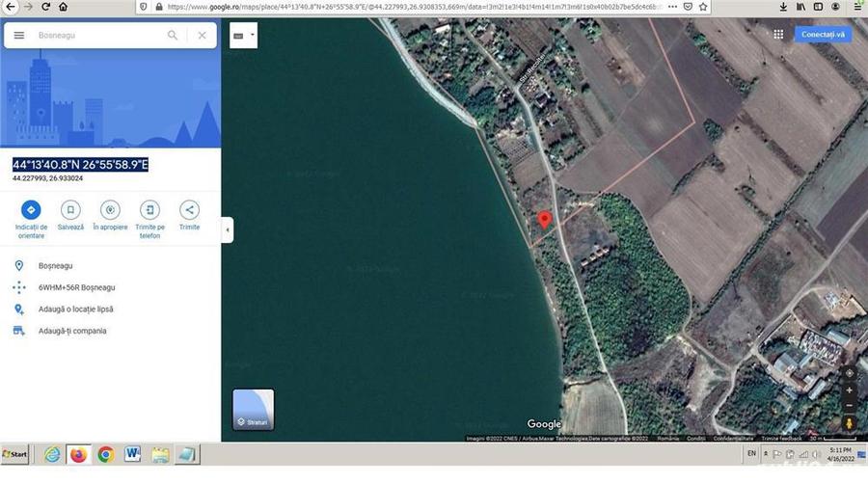Save the place with Salvează icon
Screen dimensions: 868x484
point(70,210)
